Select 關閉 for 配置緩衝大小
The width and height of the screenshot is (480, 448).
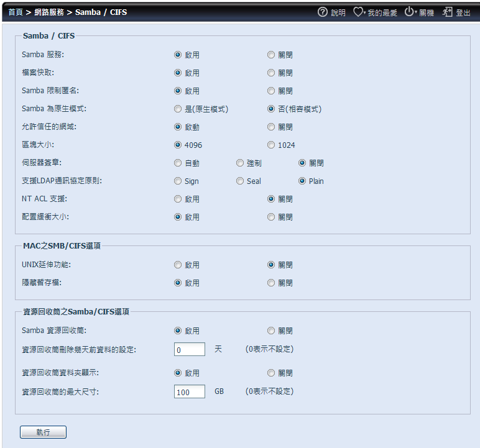point(271,217)
